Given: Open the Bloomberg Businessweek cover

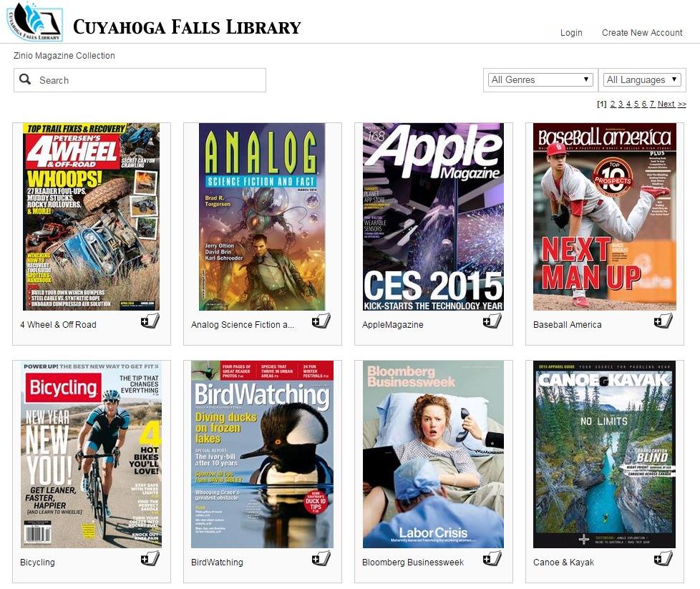Looking at the screenshot, I should pos(433,454).
